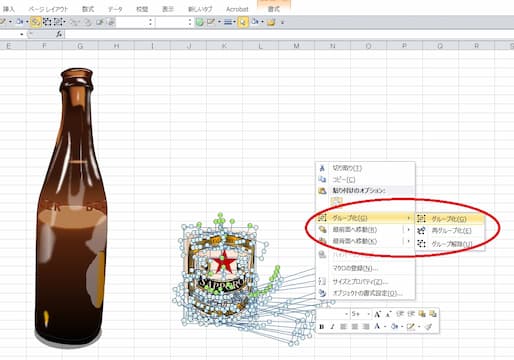Click the grow font icon in mini toolbar

[377, 314]
